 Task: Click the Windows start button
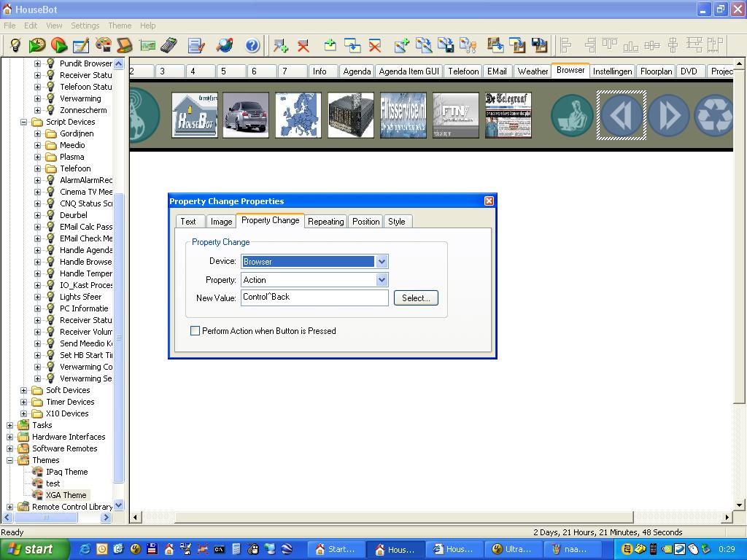tap(34, 549)
